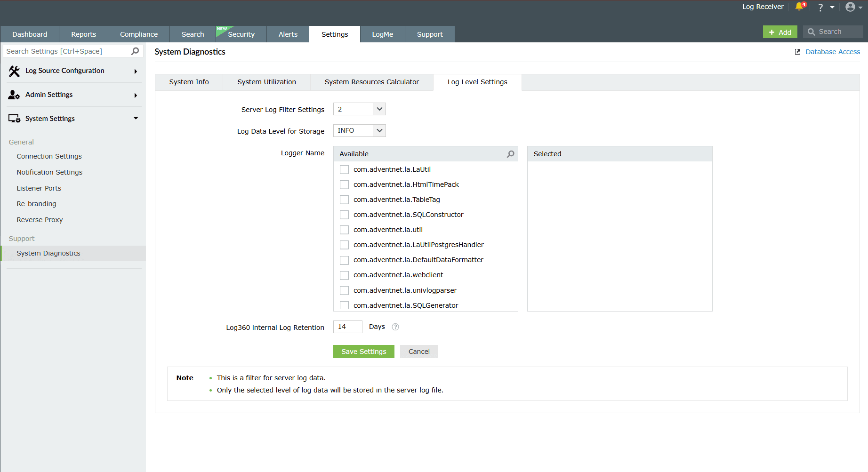Viewport: 868px width, 472px height.
Task: Check com.adventnet.la.HtmlTimePack logger
Action: coord(344,184)
